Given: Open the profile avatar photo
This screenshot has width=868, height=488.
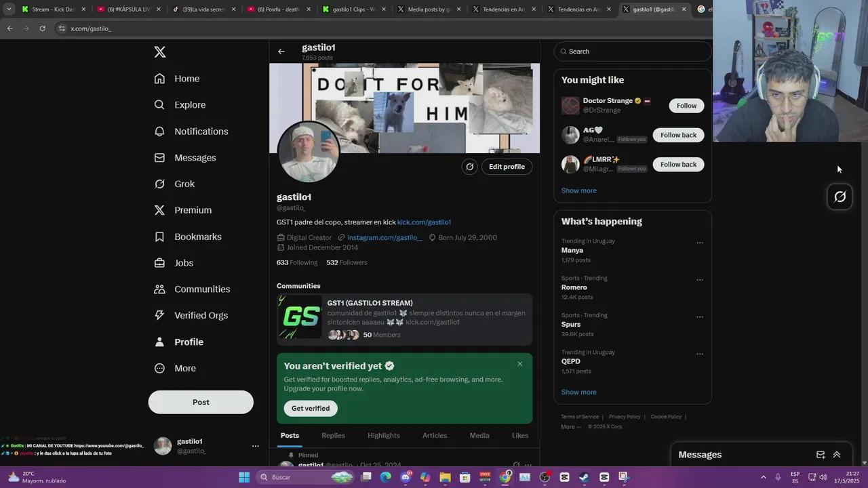Looking at the screenshot, I should tap(309, 152).
